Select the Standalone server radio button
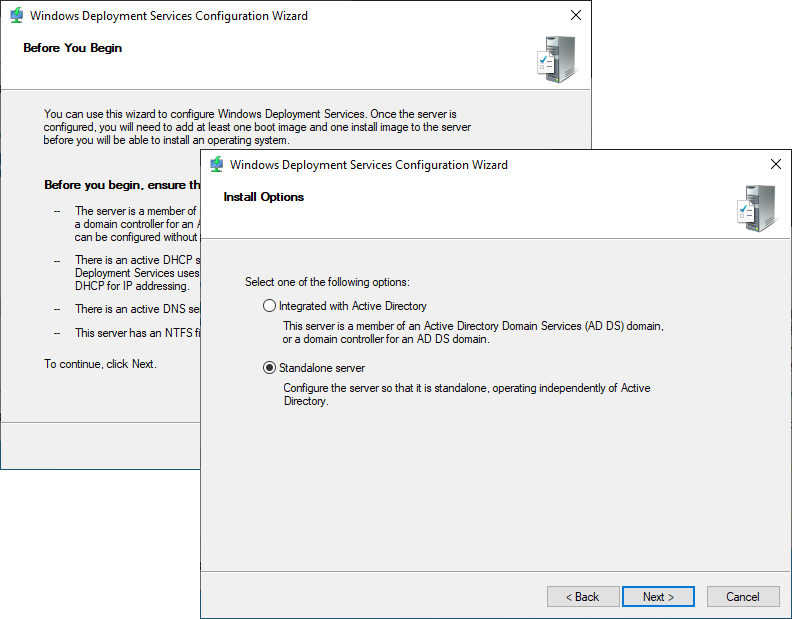Viewport: 792px width, 619px height. [269, 368]
